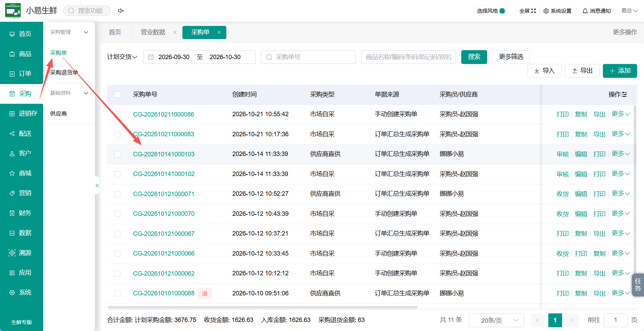Open order link CG-202610121000070
This screenshot has height=331, width=644.
coord(164,214)
